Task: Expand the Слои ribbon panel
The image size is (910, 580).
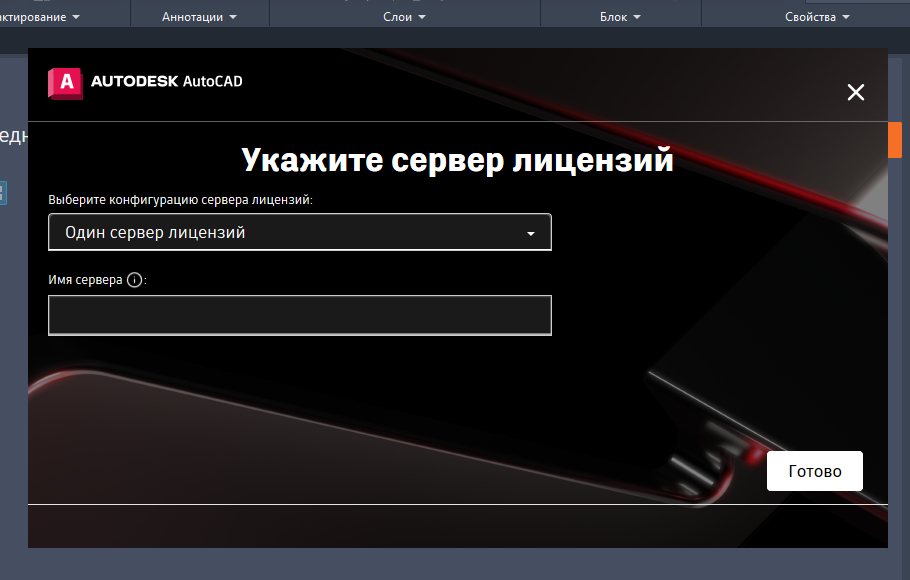Action: click(405, 17)
